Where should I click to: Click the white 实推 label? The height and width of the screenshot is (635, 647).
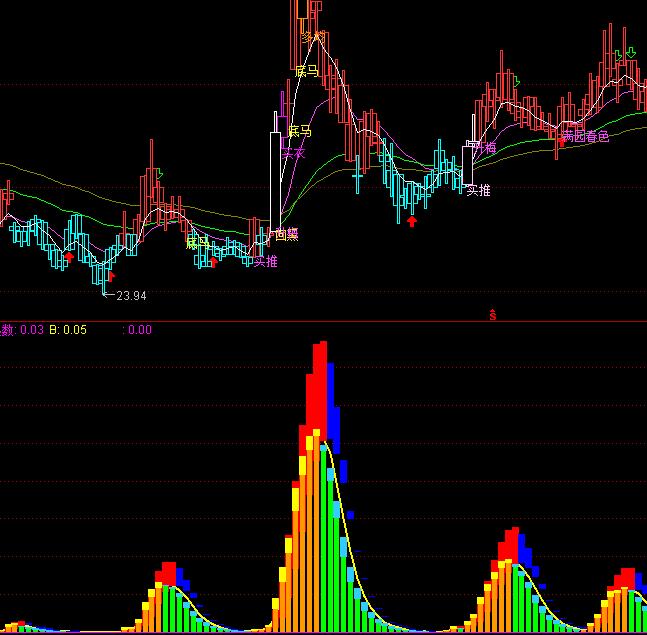coord(479,190)
